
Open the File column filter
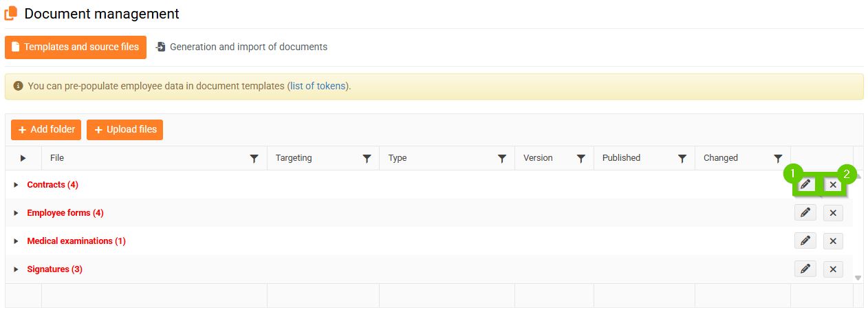tap(254, 158)
